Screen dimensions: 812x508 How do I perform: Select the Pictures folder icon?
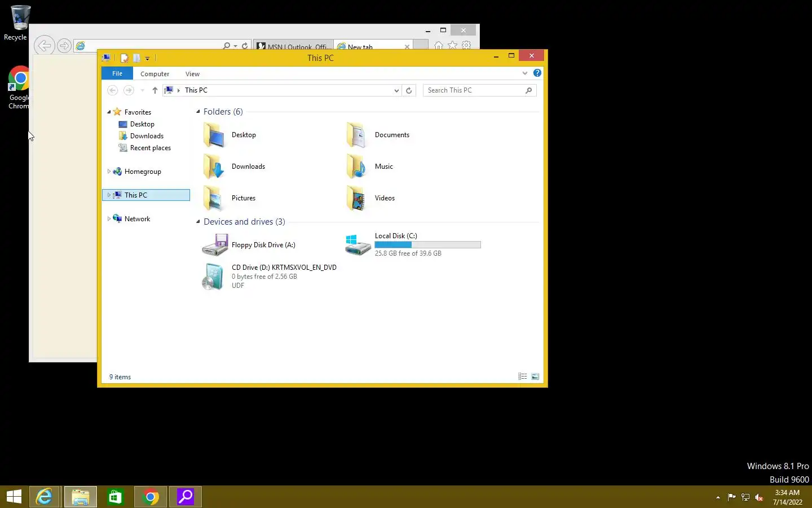(214, 198)
